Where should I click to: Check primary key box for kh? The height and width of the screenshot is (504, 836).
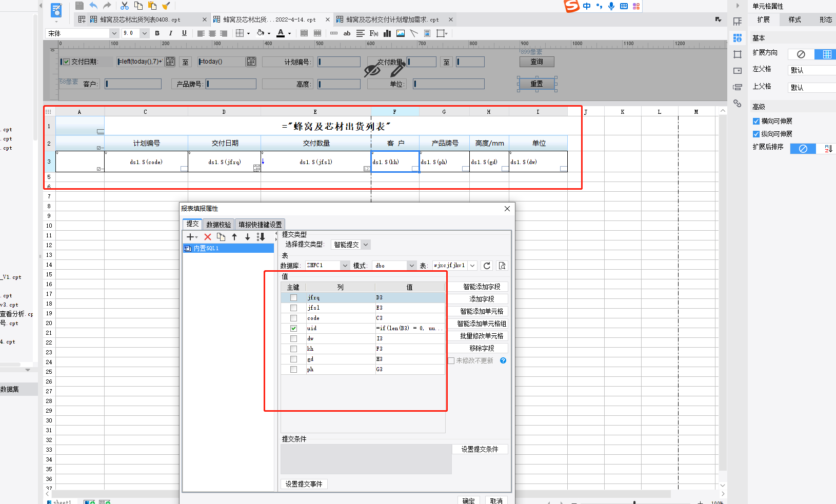click(x=293, y=349)
